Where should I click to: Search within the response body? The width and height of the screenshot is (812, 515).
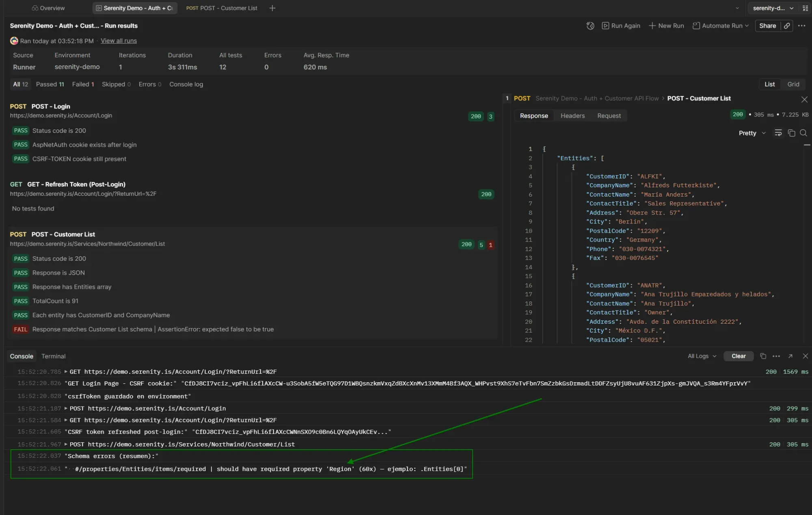pyautogui.click(x=803, y=133)
